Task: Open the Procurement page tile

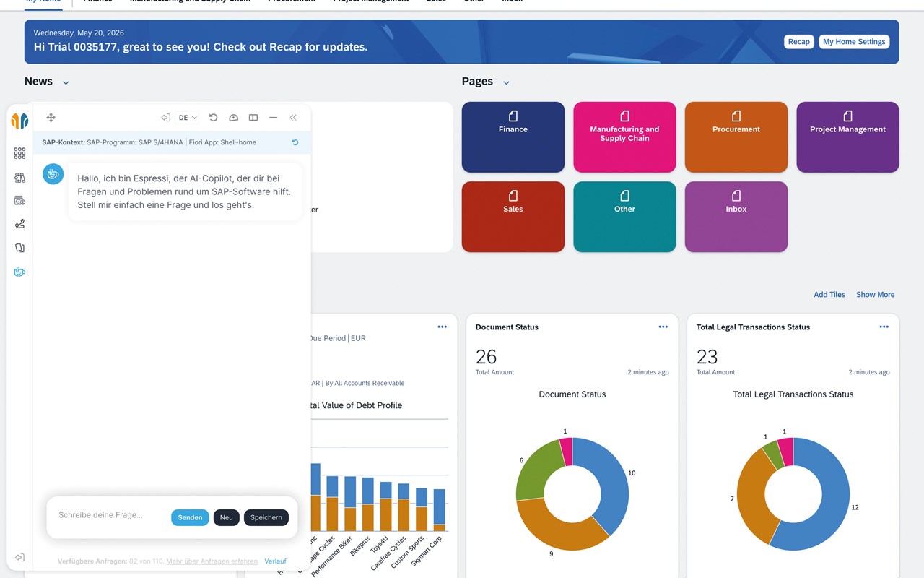Action: click(x=736, y=137)
